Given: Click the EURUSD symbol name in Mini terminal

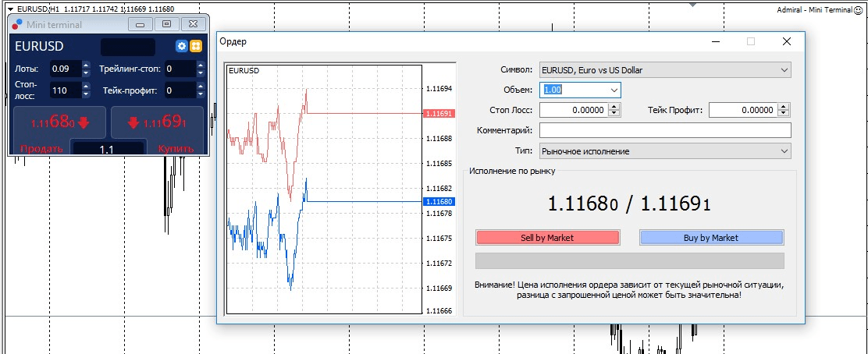Looking at the screenshot, I should 39,47.
